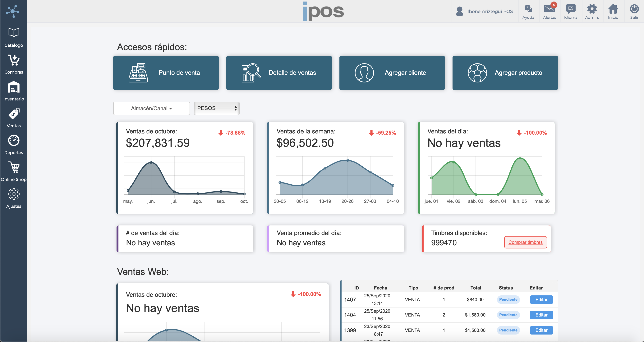Click the Ibone Ariztegui POS profile
This screenshot has width=644, height=342.
tap(485, 11)
